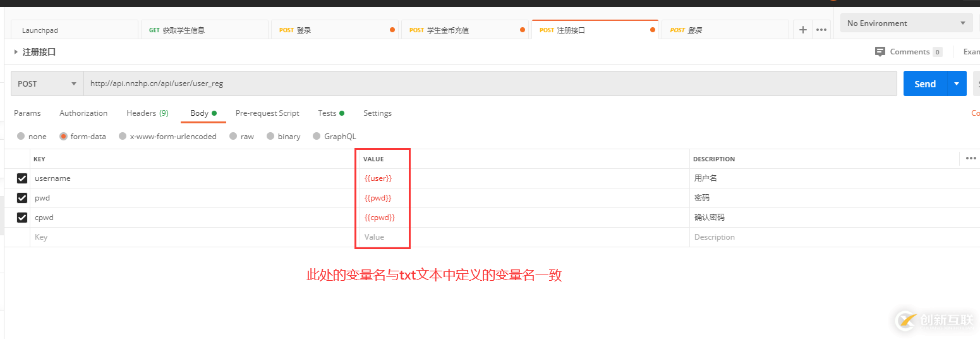Viewport: 980px width, 339px height.
Task: Click the 确认密码 description cell
Action: coord(834,218)
